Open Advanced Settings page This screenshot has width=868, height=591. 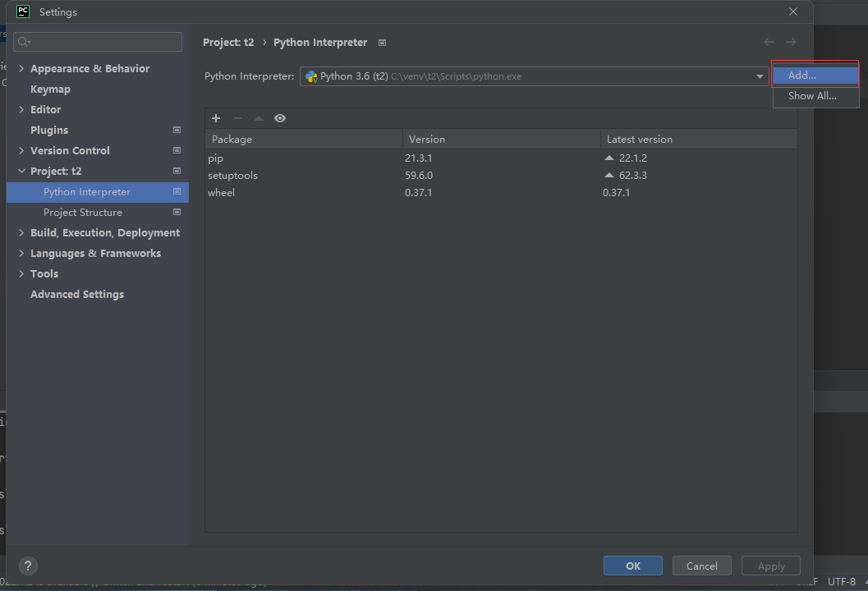pyautogui.click(x=77, y=295)
